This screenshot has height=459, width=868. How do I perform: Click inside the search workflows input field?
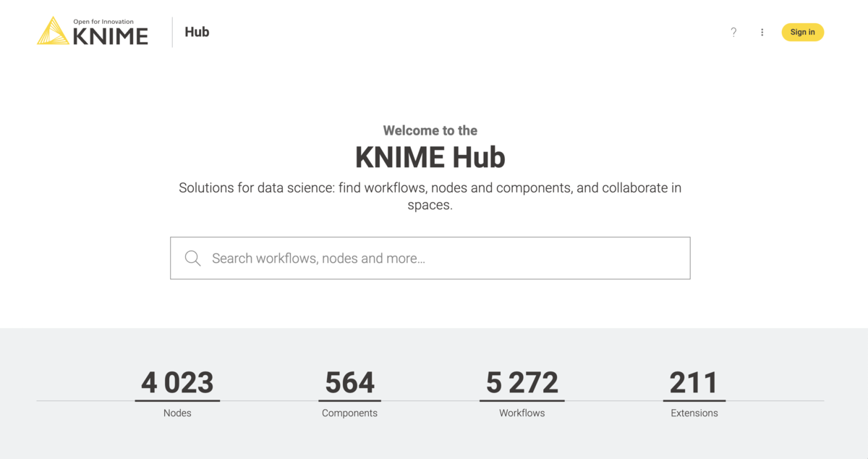point(430,258)
